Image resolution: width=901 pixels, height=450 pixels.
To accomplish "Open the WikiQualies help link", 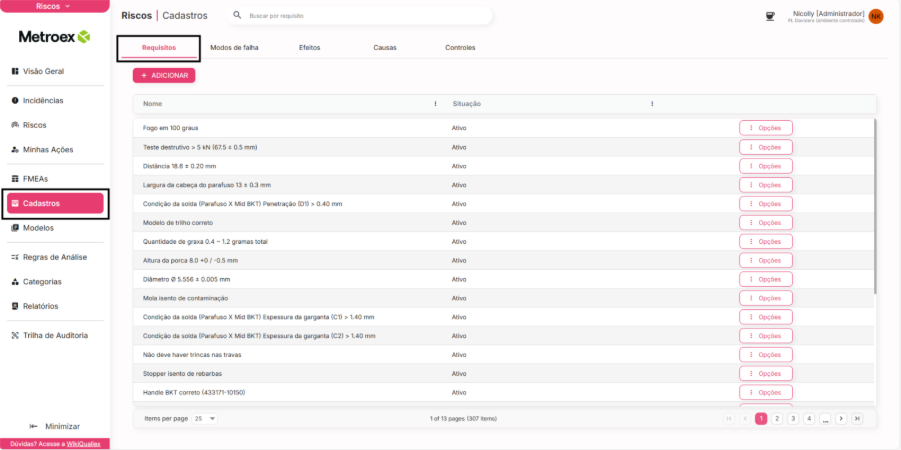I will [82, 443].
